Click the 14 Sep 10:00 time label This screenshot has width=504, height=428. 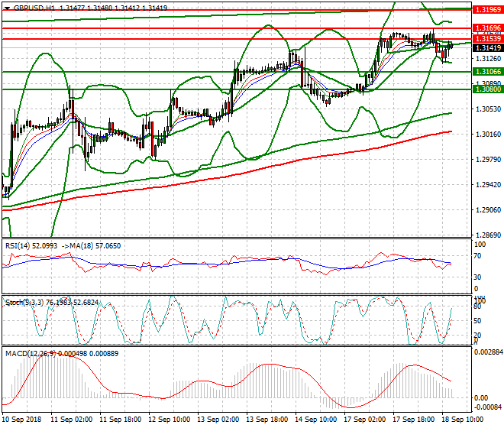click(315, 420)
